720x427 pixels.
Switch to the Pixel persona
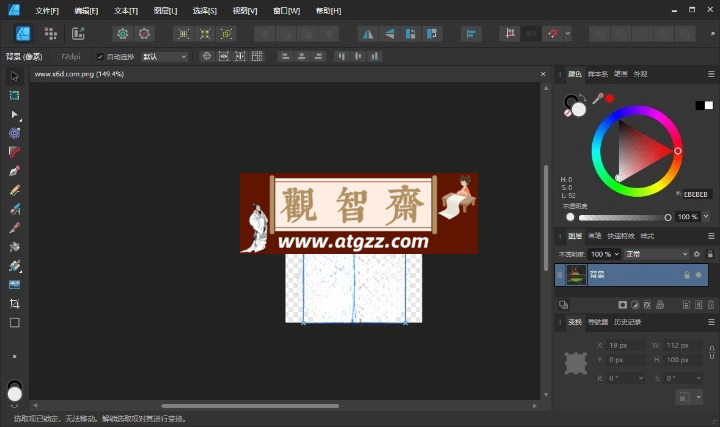pos(51,34)
